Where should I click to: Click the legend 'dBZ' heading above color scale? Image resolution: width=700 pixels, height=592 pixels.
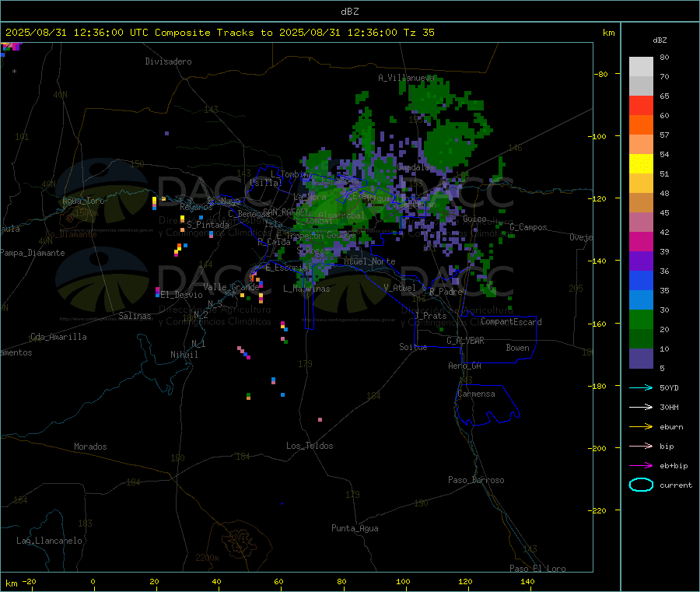point(660,40)
